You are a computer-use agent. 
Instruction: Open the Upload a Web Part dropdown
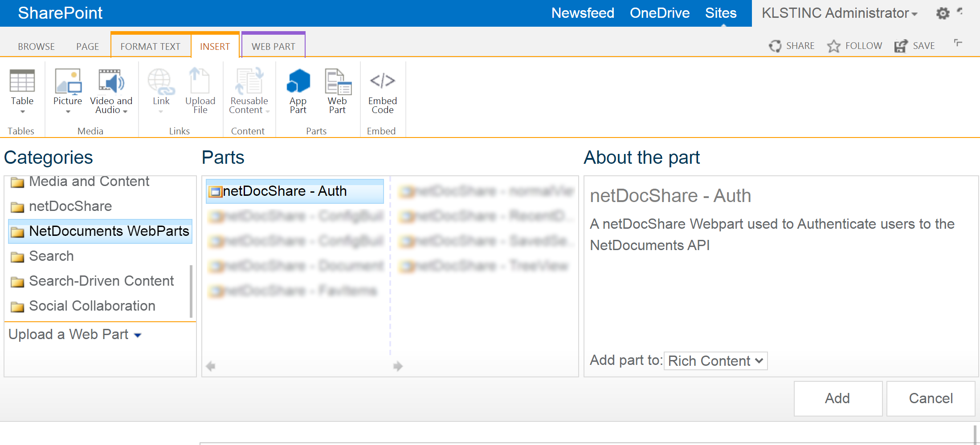(x=75, y=334)
